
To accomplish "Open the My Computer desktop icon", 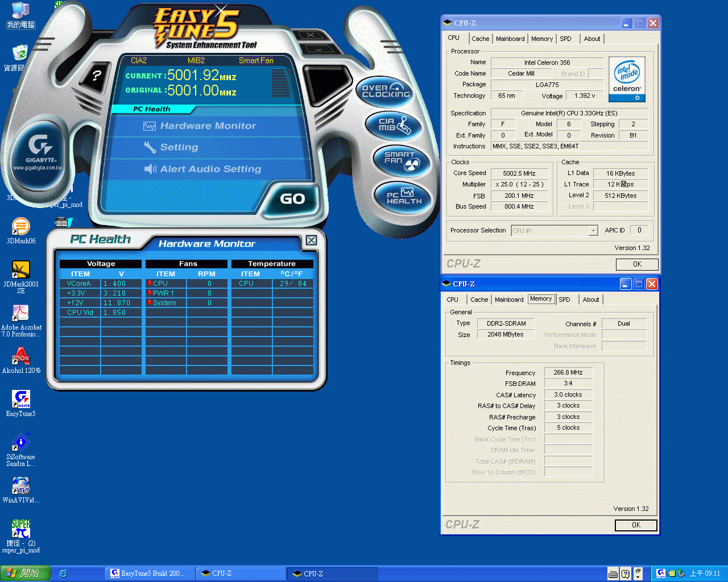I will point(20,15).
